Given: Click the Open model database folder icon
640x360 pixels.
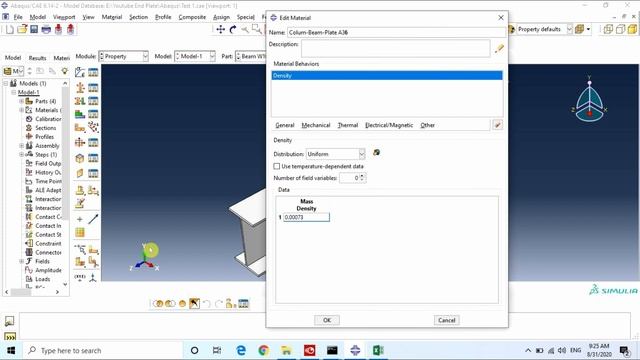Looking at the screenshot, I should pyautogui.click(x=22, y=29).
